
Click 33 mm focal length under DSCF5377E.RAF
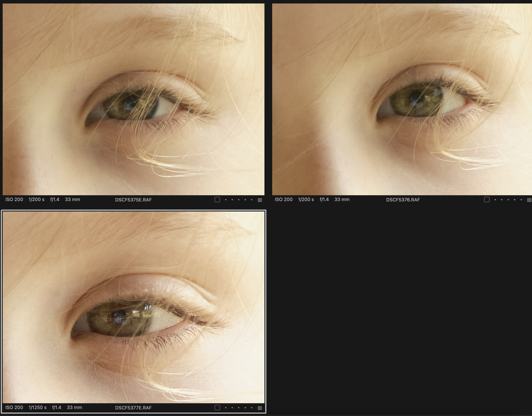point(75,408)
